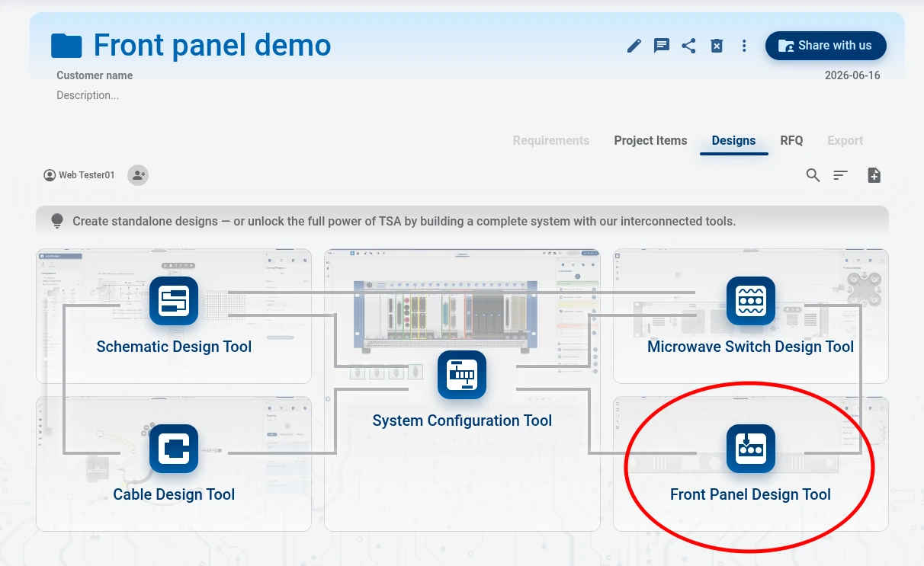Open the RFQ tab
The height and width of the screenshot is (566, 924).
pyautogui.click(x=791, y=140)
